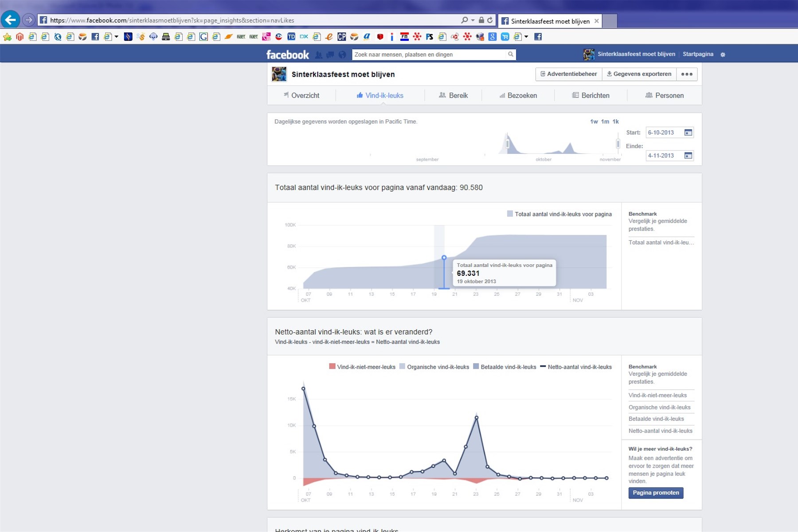
Task: Open friend requests icon in Facebook header
Action: 318,55
